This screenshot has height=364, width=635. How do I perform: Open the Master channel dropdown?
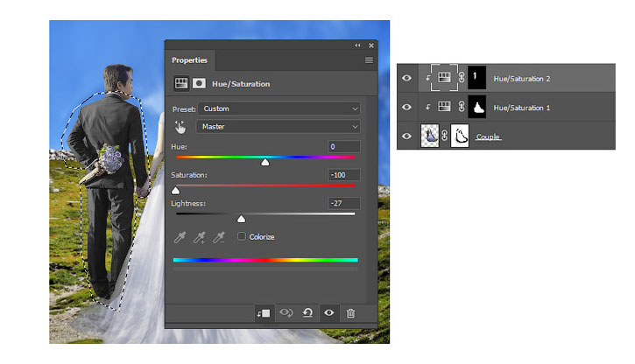(x=278, y=127)
